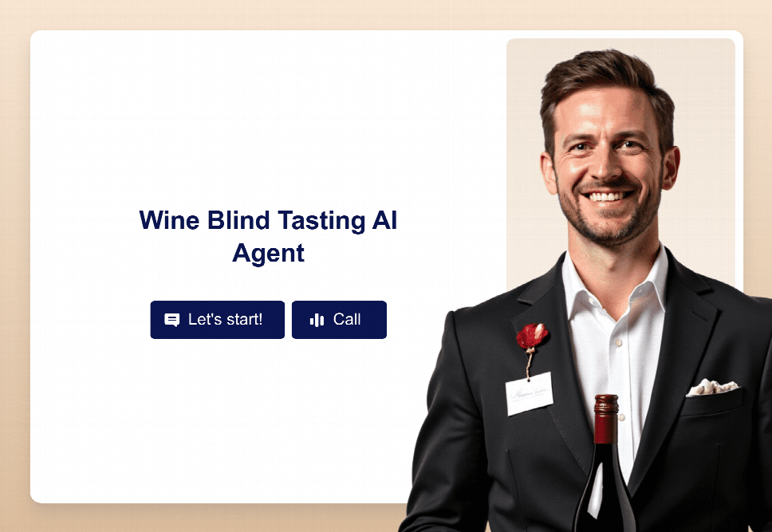Click the name tag on the jacket
The width and height of the screenshot is (772, 532).
(x=530, y=393)
